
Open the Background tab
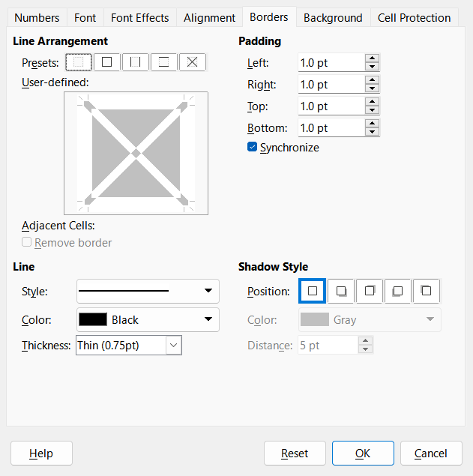[x=333, y=17]
